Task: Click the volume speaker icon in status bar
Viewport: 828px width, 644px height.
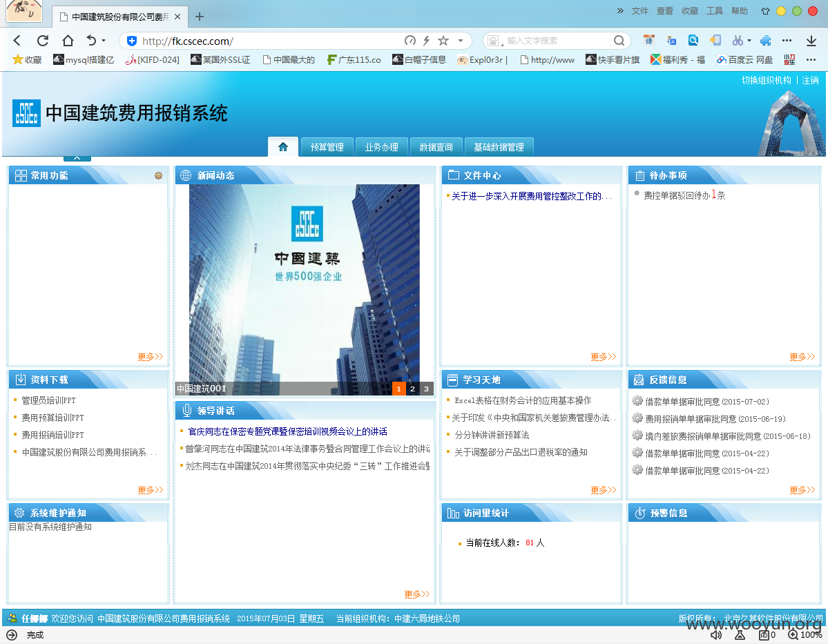Action: tap(716, 635)
